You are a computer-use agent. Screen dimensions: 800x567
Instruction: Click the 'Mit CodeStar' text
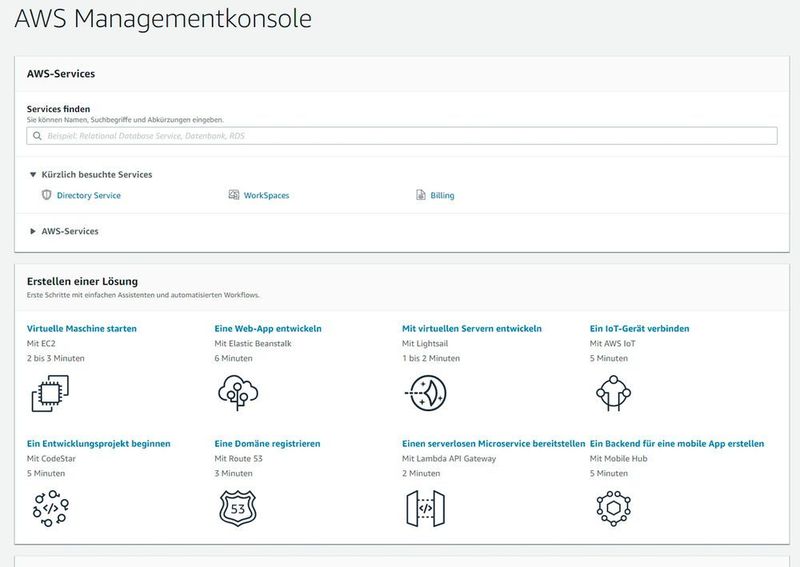[x=51, y=459]
